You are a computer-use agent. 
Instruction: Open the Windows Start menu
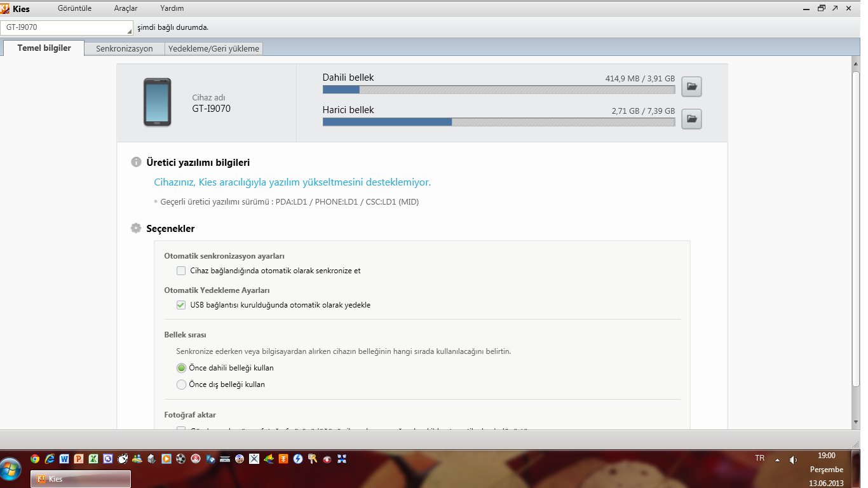click(x=11, y=470)
